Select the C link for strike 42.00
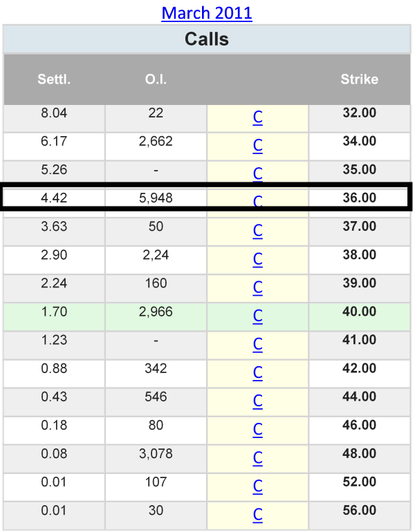Screen dimensions: 415x532 tap(257, 372)
